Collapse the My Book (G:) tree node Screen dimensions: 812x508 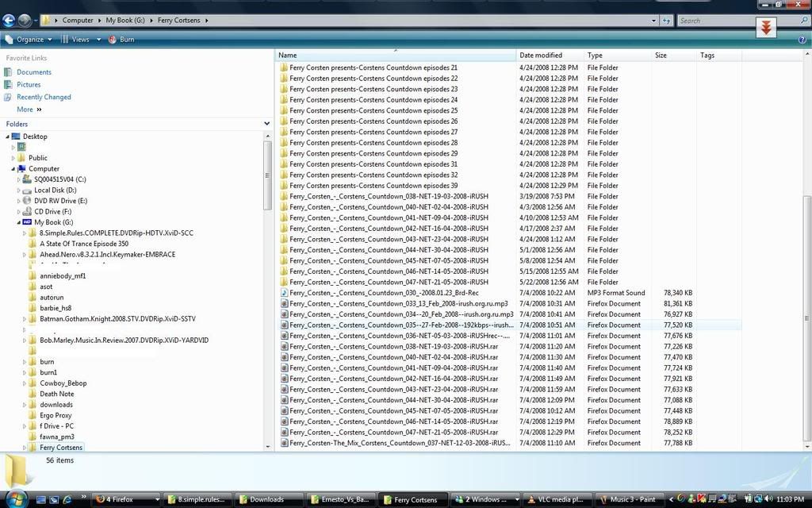(x=19, y=222)
